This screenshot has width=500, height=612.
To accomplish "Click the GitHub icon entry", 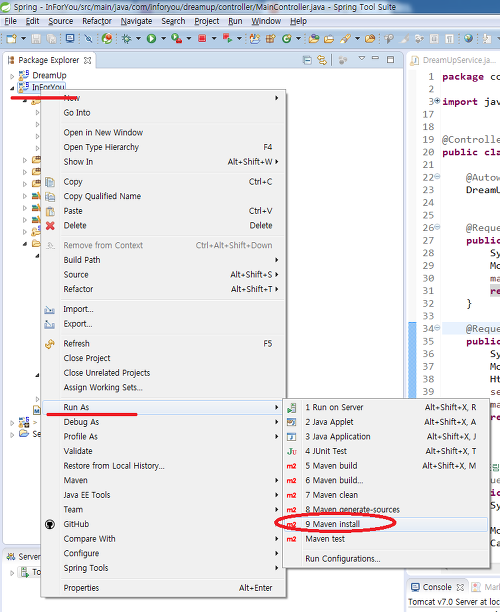I will 163,524.
